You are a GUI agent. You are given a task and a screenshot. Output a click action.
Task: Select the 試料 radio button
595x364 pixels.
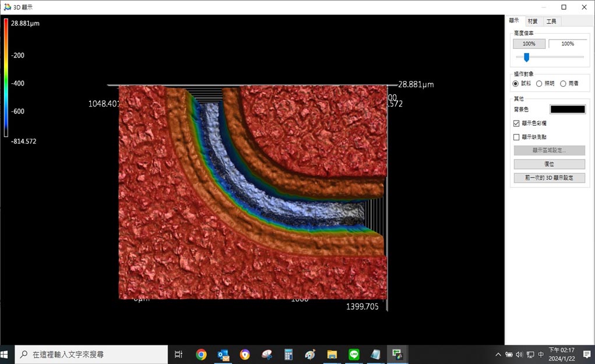[516, 83]
